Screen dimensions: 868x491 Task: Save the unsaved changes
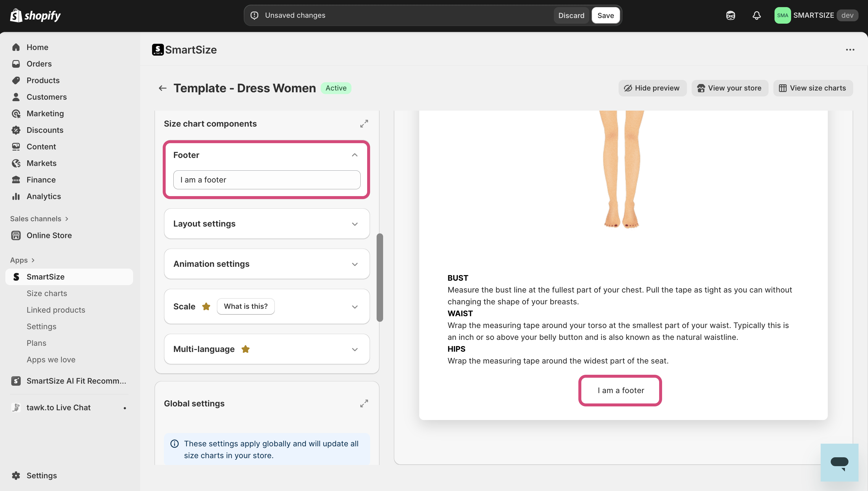(605, 15)
